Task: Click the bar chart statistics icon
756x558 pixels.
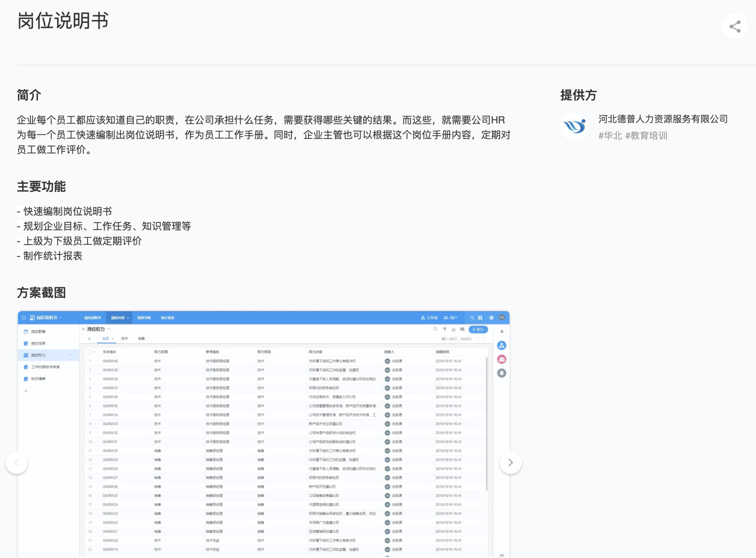Action: (453, 329)
